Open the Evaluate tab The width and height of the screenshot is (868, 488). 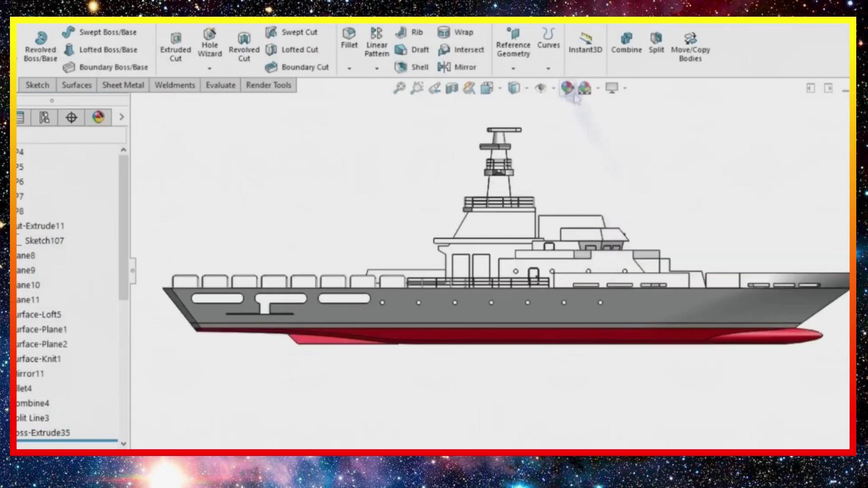coord(220,85)
